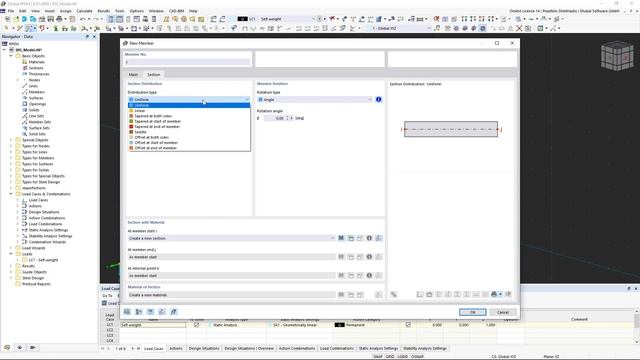Open section library for member start
The width and height of the screenshot is (640, 360).
[341, 238]
